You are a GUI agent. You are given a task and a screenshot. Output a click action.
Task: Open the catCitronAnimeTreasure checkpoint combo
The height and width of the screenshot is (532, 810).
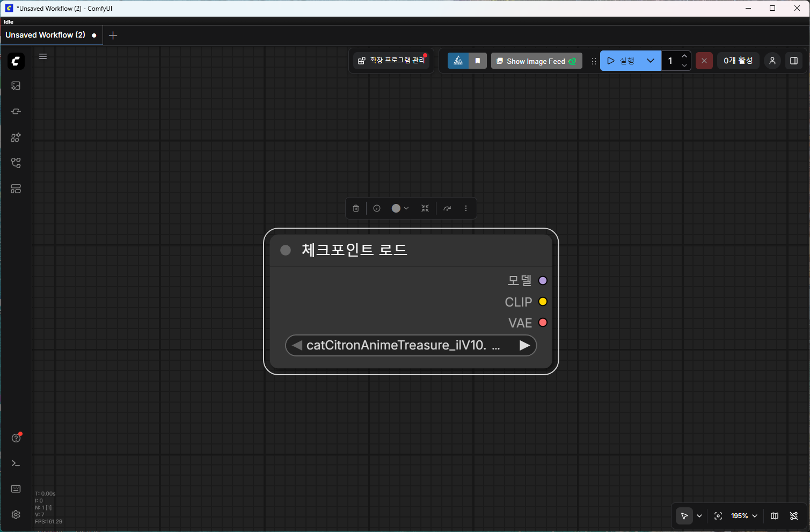(x=411, y=345)
